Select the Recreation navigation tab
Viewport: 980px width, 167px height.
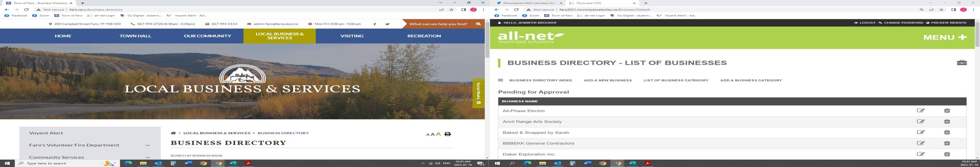point(424,36)
